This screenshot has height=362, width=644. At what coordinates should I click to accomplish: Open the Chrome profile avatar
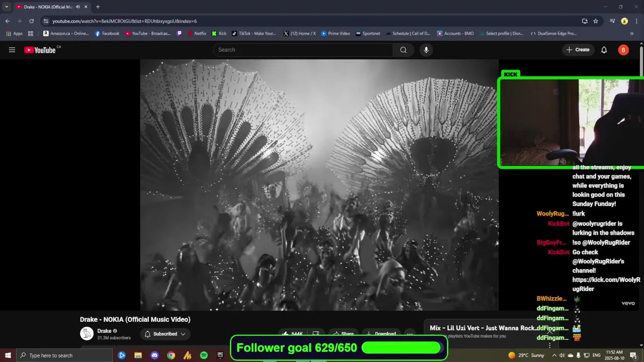624,21
